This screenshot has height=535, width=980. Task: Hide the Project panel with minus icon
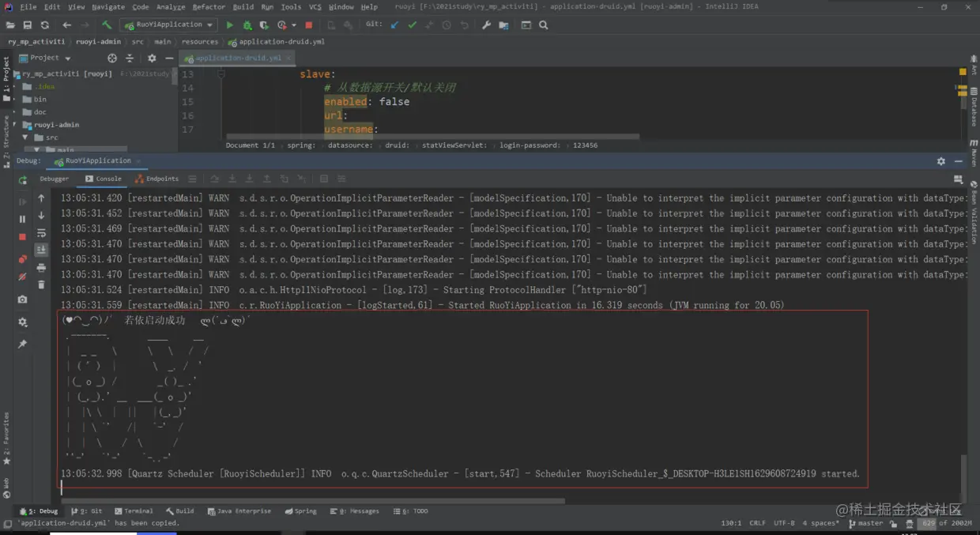(x=169, y=58)
